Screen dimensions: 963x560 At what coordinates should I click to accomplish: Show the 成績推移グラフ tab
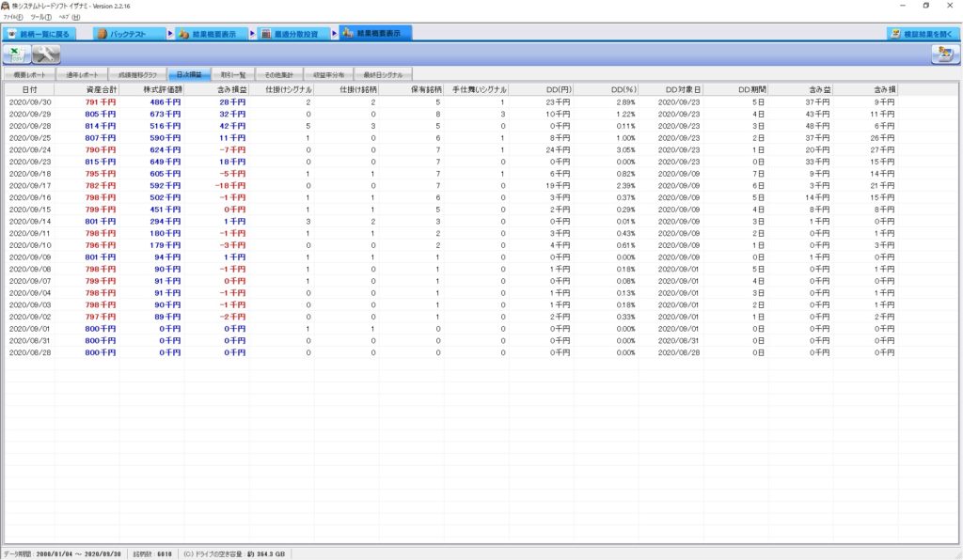[136, 73]
